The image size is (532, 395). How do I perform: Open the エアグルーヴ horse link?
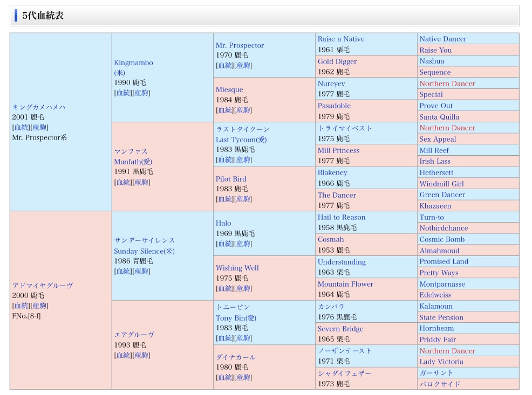tap(134, 335)
